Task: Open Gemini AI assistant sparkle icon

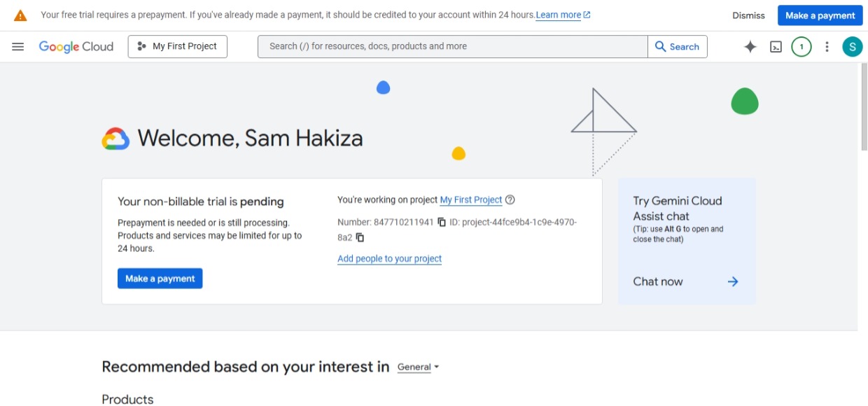Action: tap(750, 47)
